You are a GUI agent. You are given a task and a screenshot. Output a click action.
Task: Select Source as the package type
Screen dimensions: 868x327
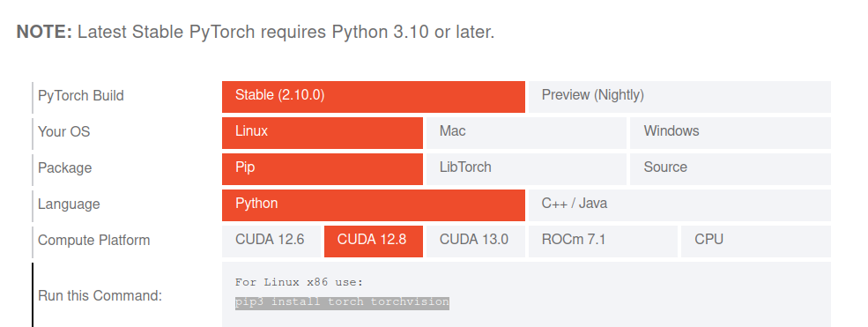731,168
